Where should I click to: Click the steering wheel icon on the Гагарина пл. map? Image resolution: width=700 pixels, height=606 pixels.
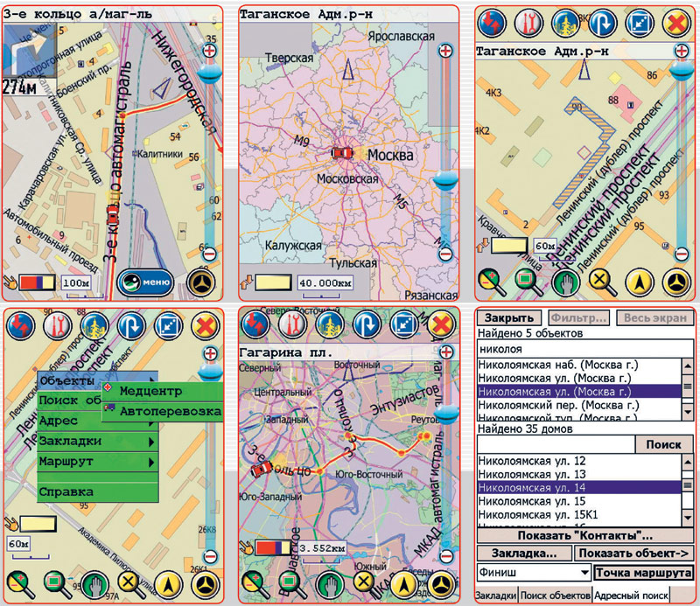coord(441,585)
